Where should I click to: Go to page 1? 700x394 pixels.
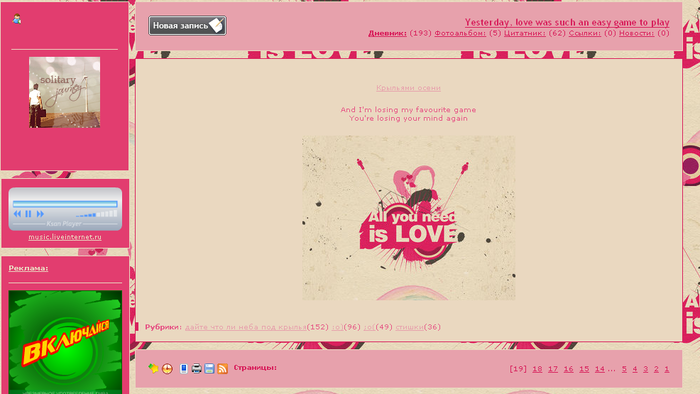point(667,369)
